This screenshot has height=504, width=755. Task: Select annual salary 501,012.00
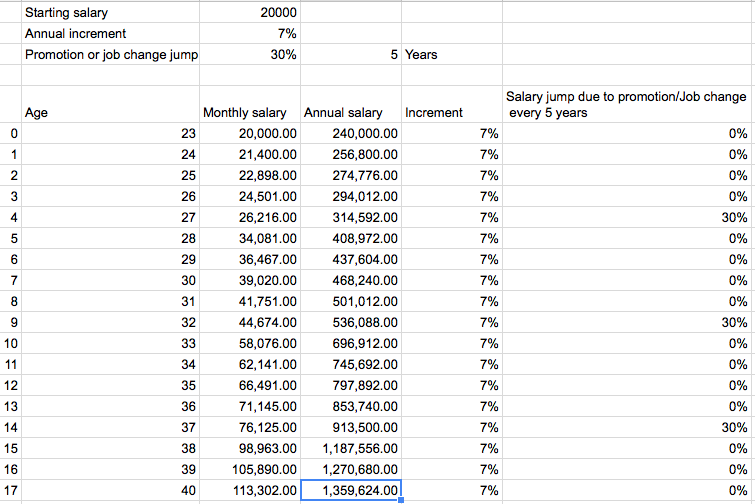351,301
